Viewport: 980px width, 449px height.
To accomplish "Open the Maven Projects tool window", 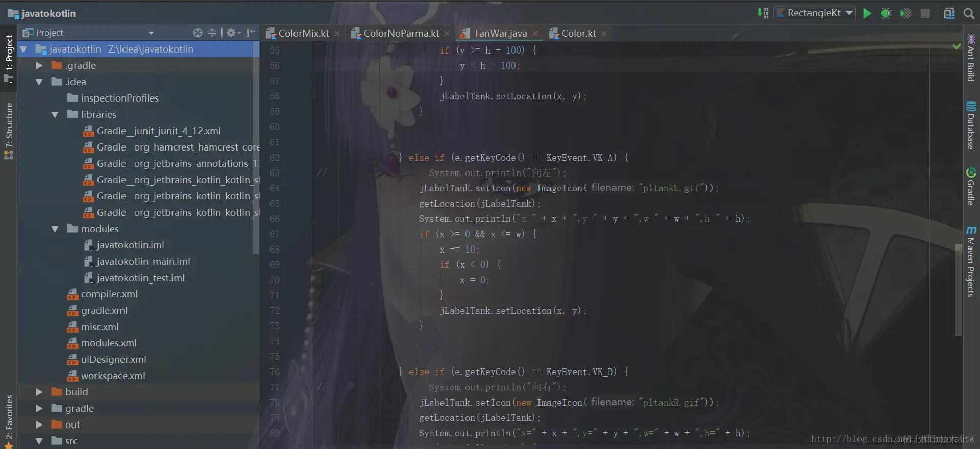I will coord(971,261).
